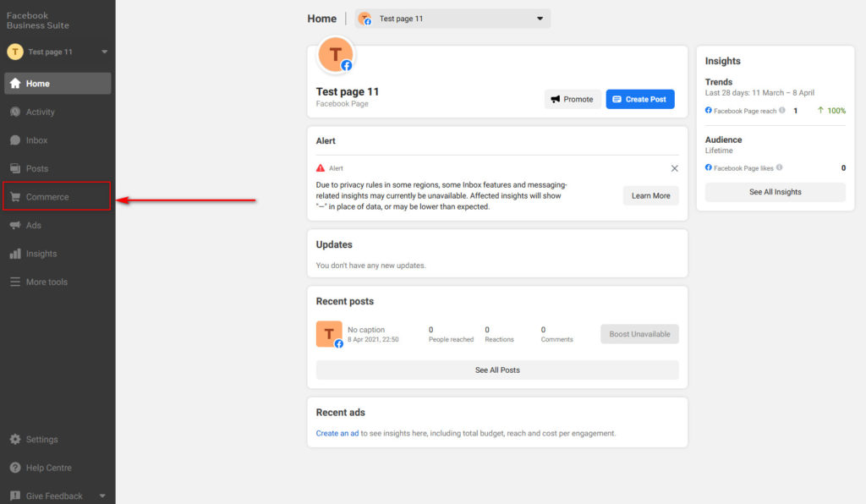Screen dimensions: 866x504
Task: Open More tools in sidebar
Action: click(58, 282)
